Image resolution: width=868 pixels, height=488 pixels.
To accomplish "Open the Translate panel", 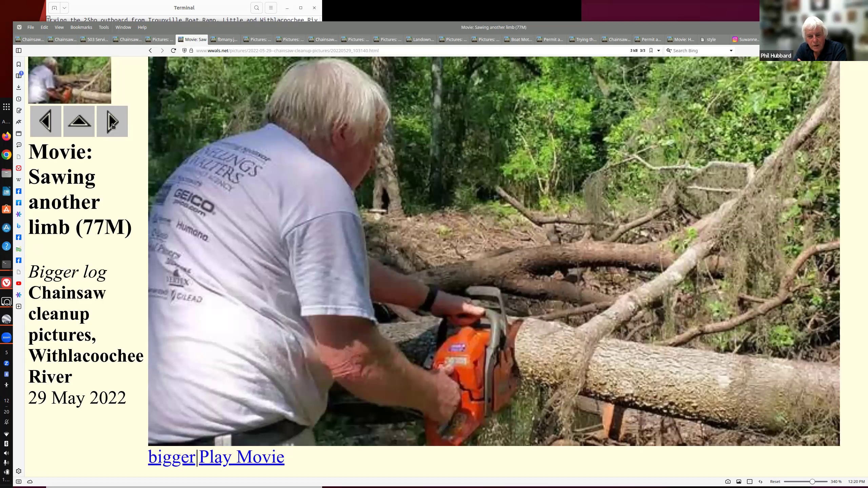I will coord(19,122).
